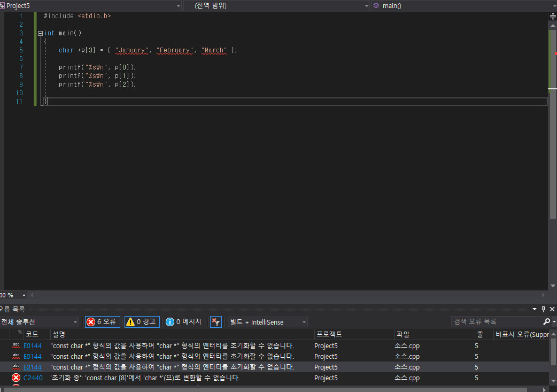Open the C2440 error code link
557x392 pixels.
click(33, 378)
